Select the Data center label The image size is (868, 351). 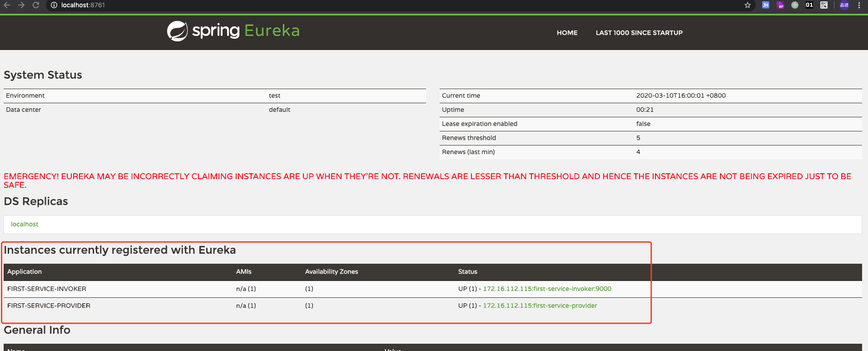[24, 110]
